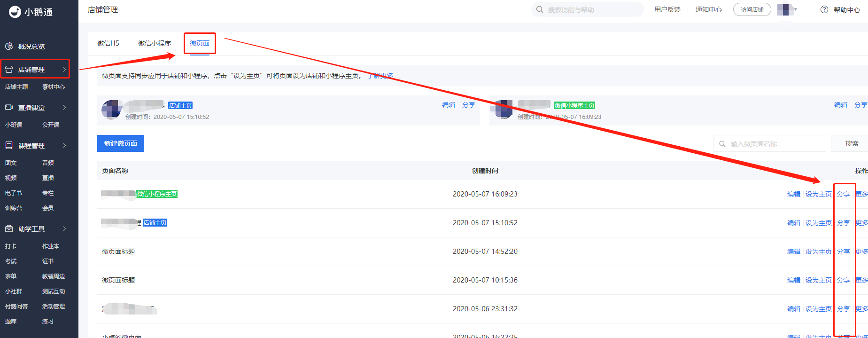This screenshot has height=338, width=868.
Task: Click the 直播课堂 camera icon
Action: 9,107
